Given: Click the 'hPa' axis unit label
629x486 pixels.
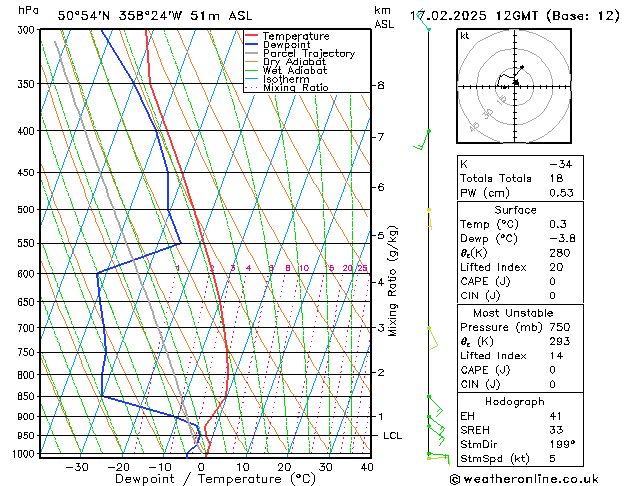Looking at the screenshot, I should [x=28, y=10].
